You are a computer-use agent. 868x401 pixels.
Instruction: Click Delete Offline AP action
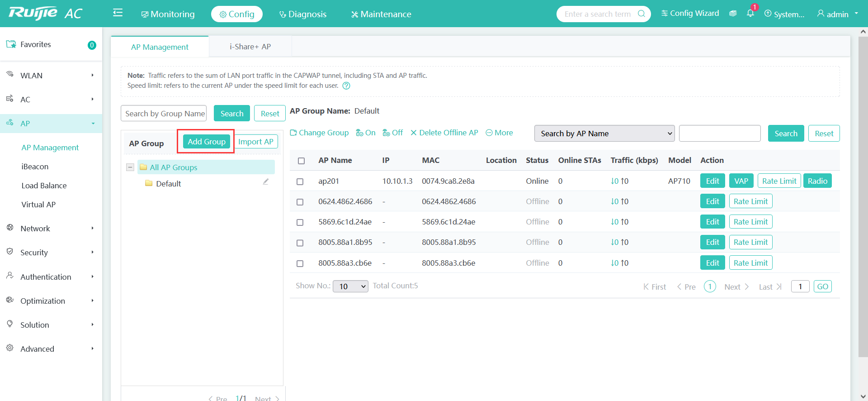(444, 133)
